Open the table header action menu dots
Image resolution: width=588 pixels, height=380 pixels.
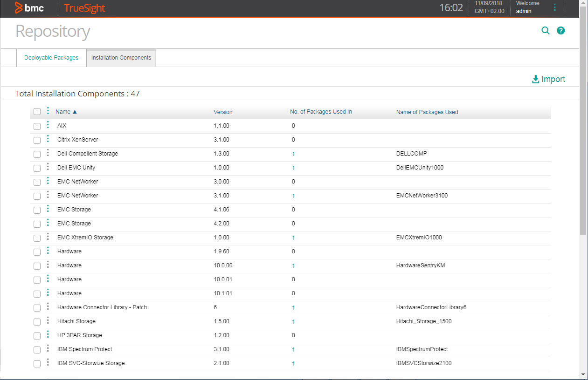coord(48,111)
